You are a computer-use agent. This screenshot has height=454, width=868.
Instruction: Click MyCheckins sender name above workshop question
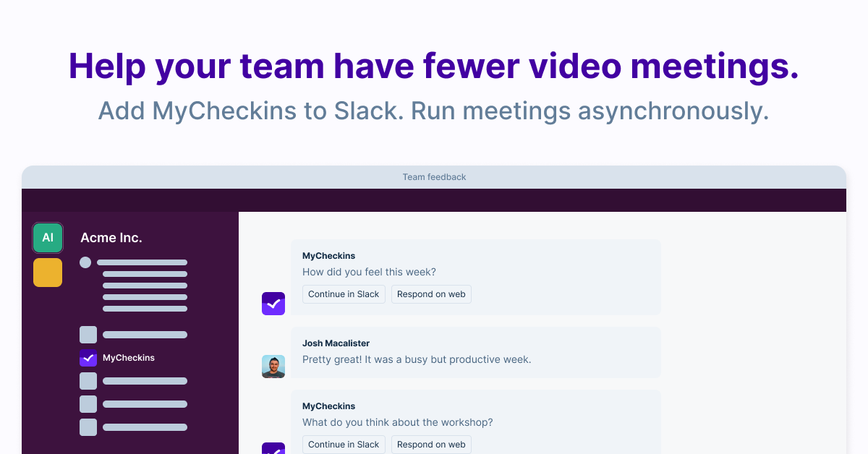[x=328, y=406]
